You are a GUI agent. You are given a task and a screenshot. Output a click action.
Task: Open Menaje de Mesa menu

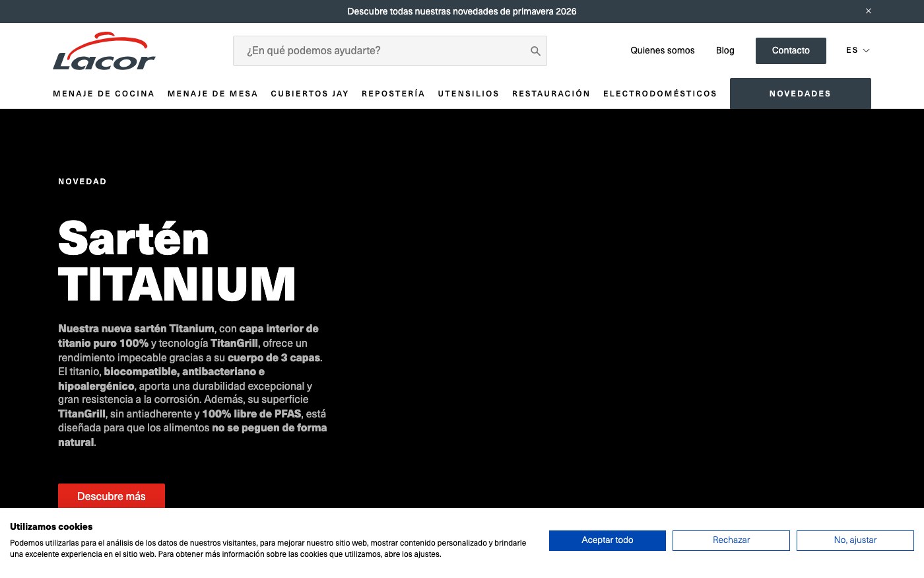(213, 94)
